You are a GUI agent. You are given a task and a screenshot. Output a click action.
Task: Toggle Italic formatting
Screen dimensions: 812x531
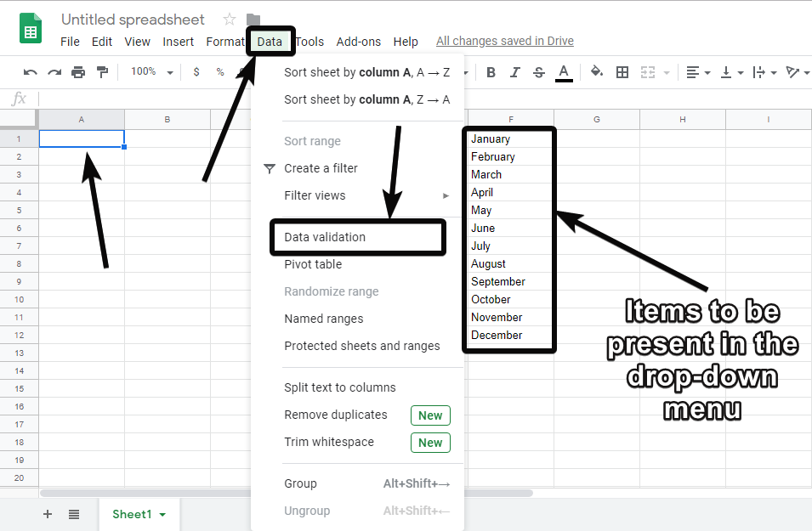point(514,72)
